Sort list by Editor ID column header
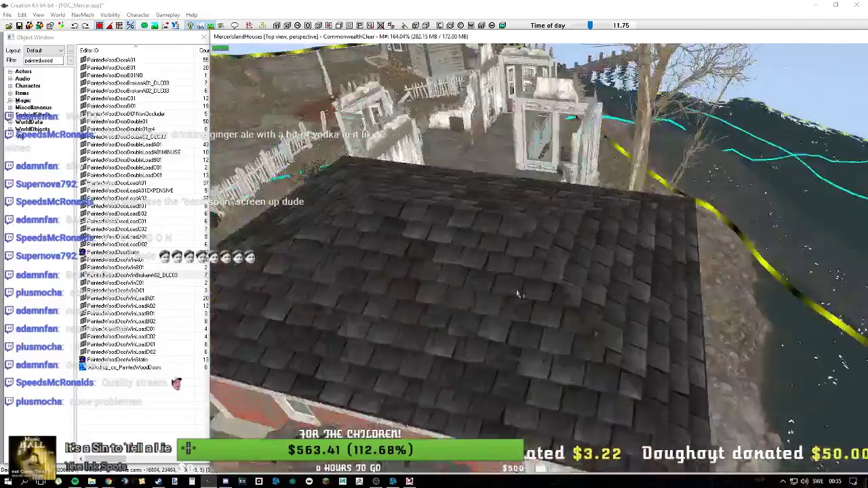This screenshot has width=868, height=488. [x=136, y=50]
